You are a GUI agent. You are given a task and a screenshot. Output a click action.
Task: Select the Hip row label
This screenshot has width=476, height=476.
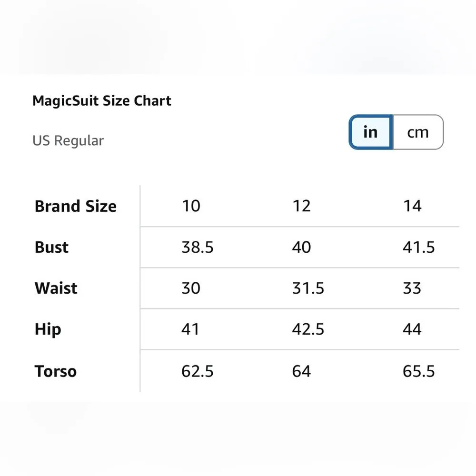click(x=48, y=329)
